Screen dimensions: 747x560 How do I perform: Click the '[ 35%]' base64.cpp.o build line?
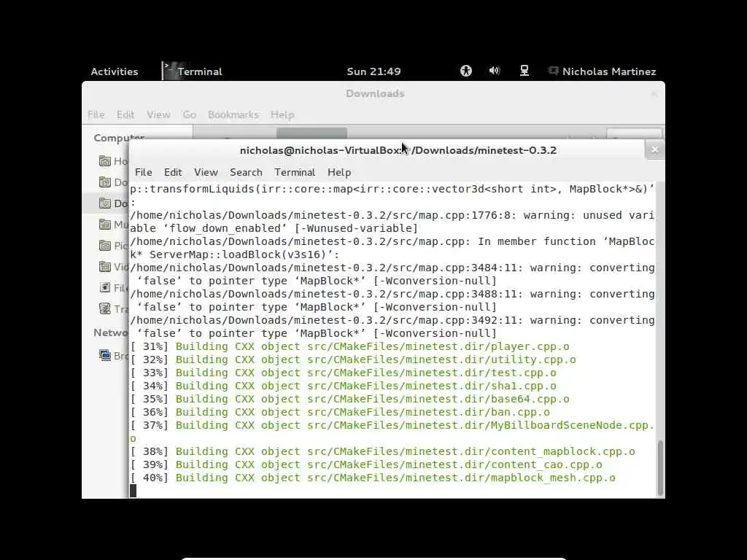point(349,399)
